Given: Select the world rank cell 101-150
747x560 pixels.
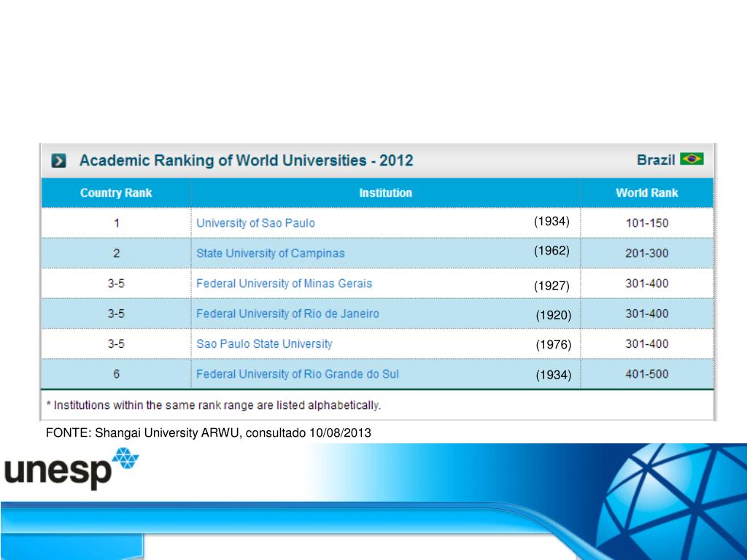Looking at the screenshot, I should (x=647, y=223).
